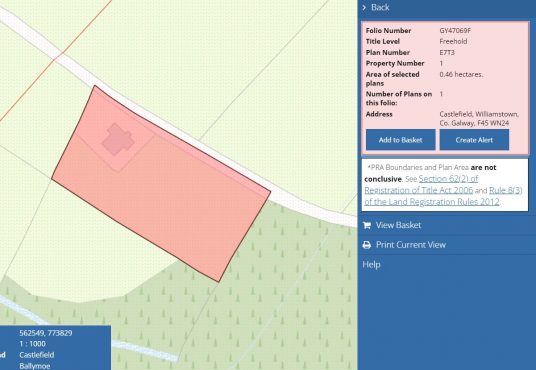This screenshot has height=370, width=536.
Task: Add the folio to basket
Action: tap(401, 140)
